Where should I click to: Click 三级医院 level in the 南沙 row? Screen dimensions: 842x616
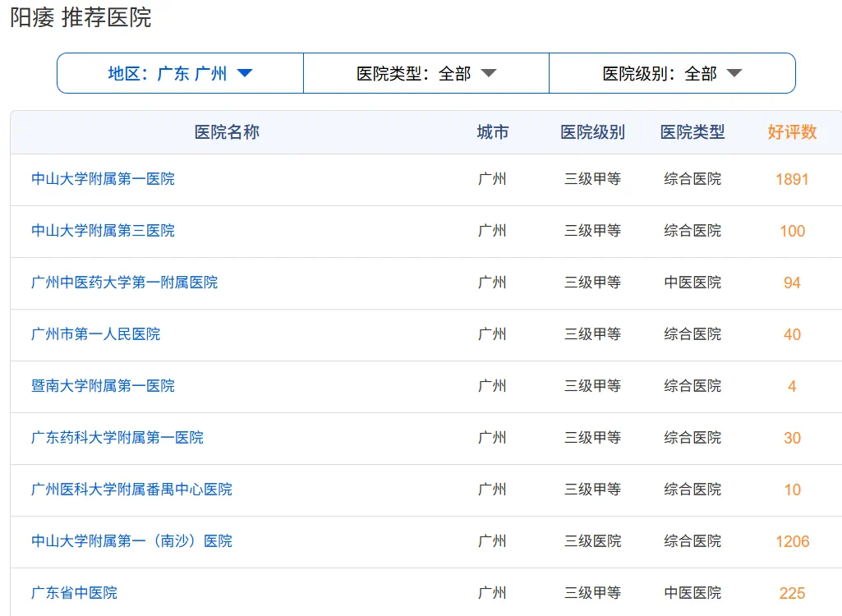[x=592, y=541]
